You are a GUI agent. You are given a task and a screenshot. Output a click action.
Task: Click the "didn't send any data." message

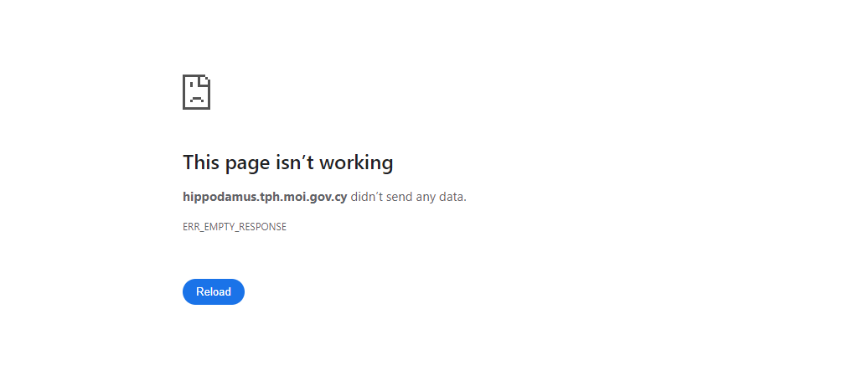pos(409,197)
